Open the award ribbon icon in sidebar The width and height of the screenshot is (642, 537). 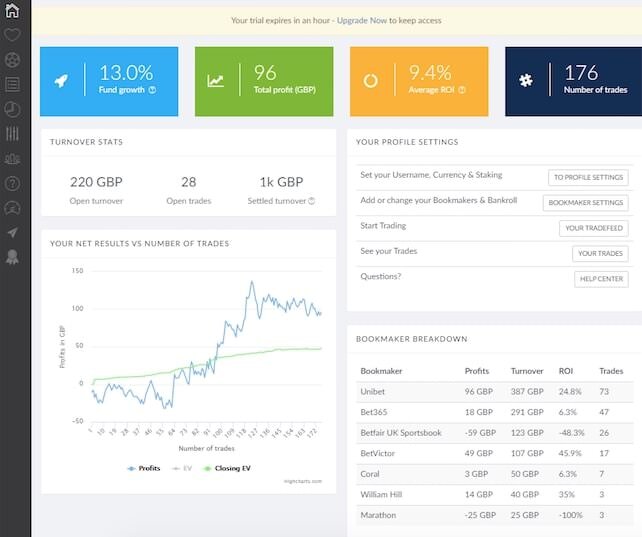[12, 257]
